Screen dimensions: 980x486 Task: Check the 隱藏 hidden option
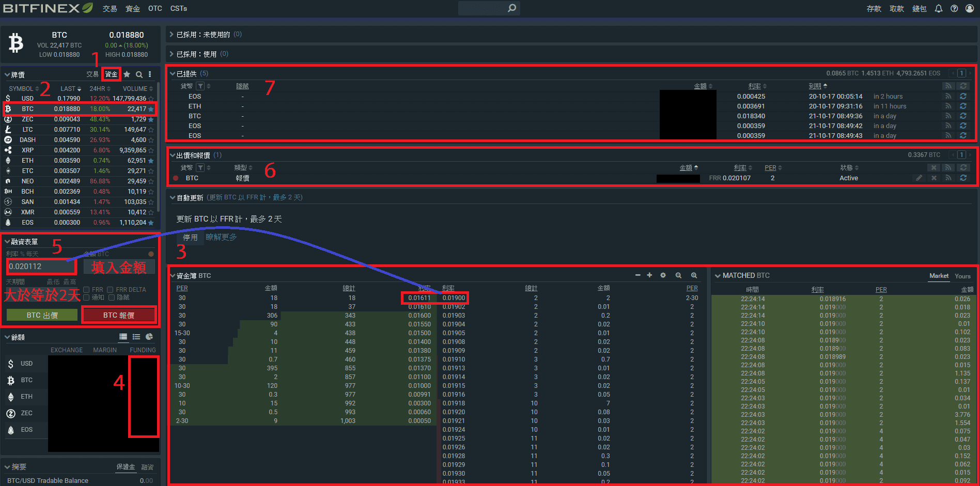[112, 297]
